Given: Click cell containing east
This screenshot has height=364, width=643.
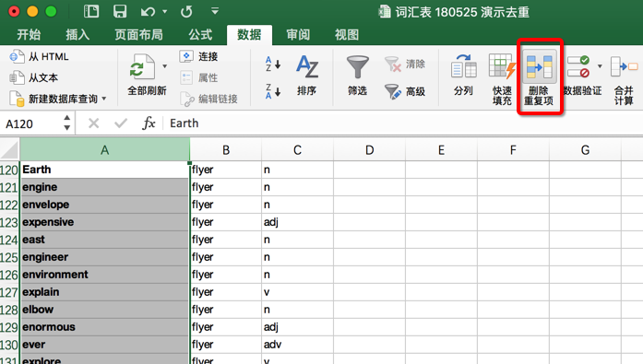Looking at the screenshot, I should pos(105,240).
